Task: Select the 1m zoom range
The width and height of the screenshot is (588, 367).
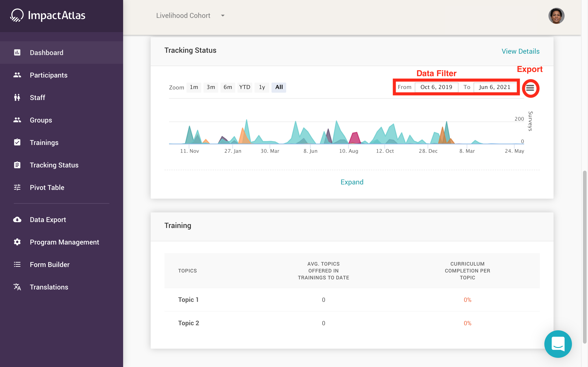Action: (x=194, y=87)
